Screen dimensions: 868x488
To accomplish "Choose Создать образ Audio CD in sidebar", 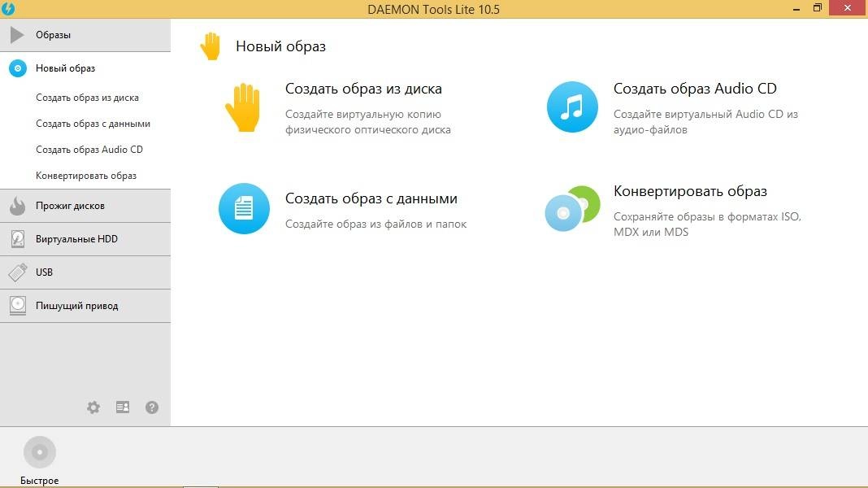I will [89, 150].
